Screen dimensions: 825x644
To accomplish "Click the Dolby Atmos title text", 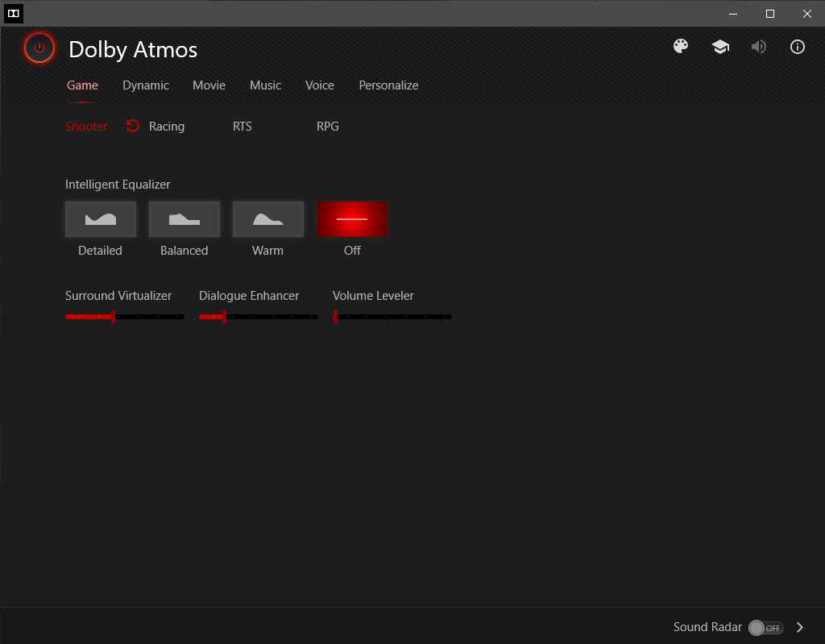I will point(133,49).
